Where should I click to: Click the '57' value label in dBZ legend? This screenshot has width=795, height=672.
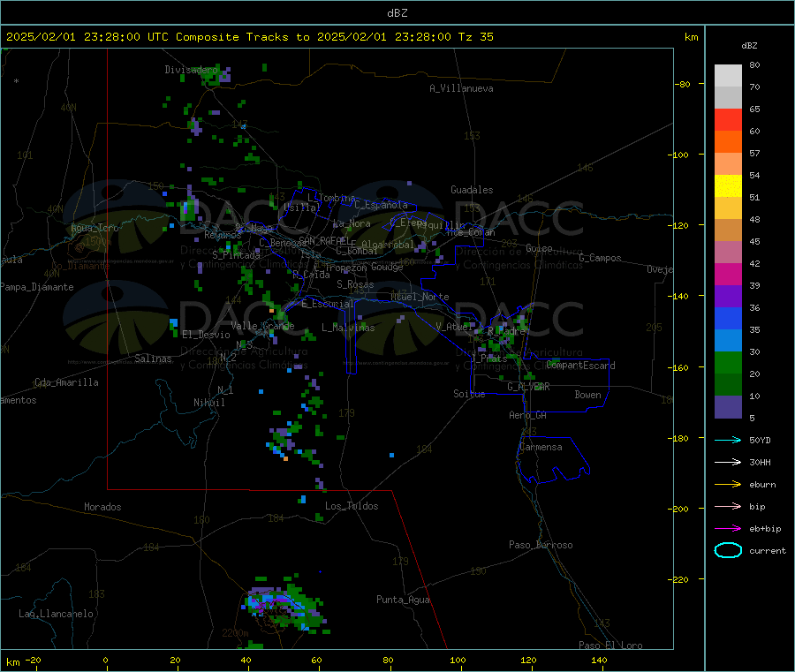[754, 154]
